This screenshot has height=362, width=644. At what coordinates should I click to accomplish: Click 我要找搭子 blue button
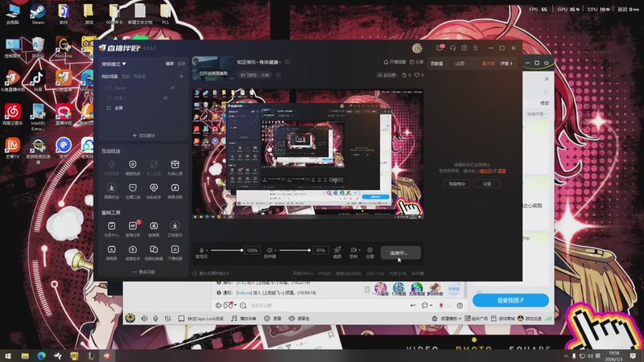click(x=510, y=300)
